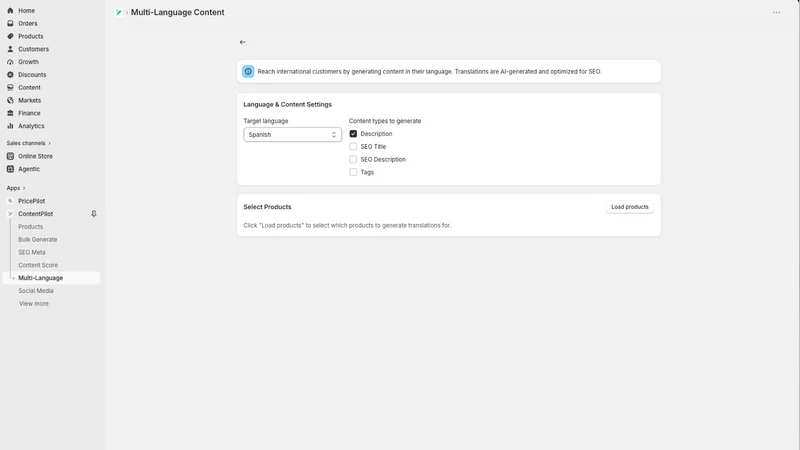The image size is (800, 450).
Task: Click the Growth icon in sidebar
Action: click(x=10, y=62)
